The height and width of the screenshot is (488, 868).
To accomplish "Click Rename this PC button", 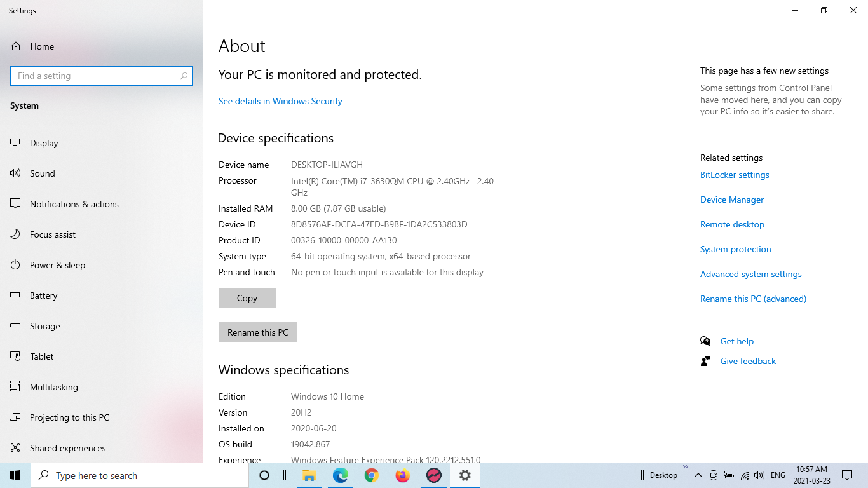I will coord(258,332).
